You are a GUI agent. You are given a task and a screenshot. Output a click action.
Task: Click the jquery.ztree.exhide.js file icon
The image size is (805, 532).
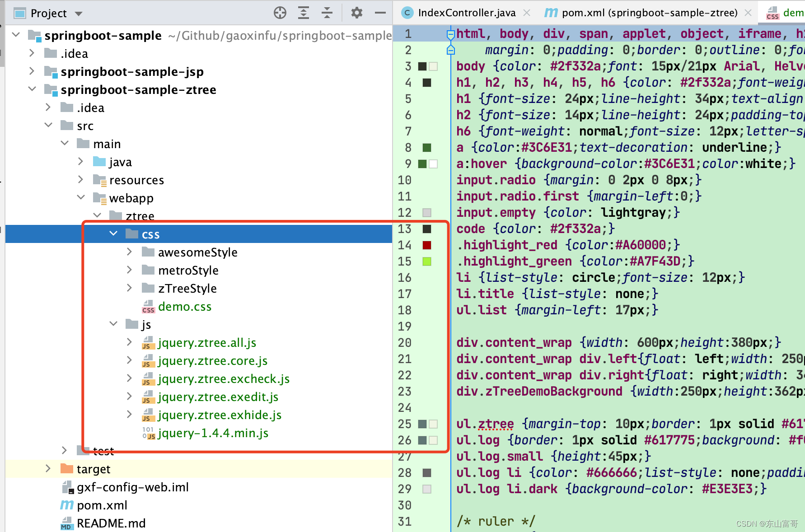pos(148,415)
